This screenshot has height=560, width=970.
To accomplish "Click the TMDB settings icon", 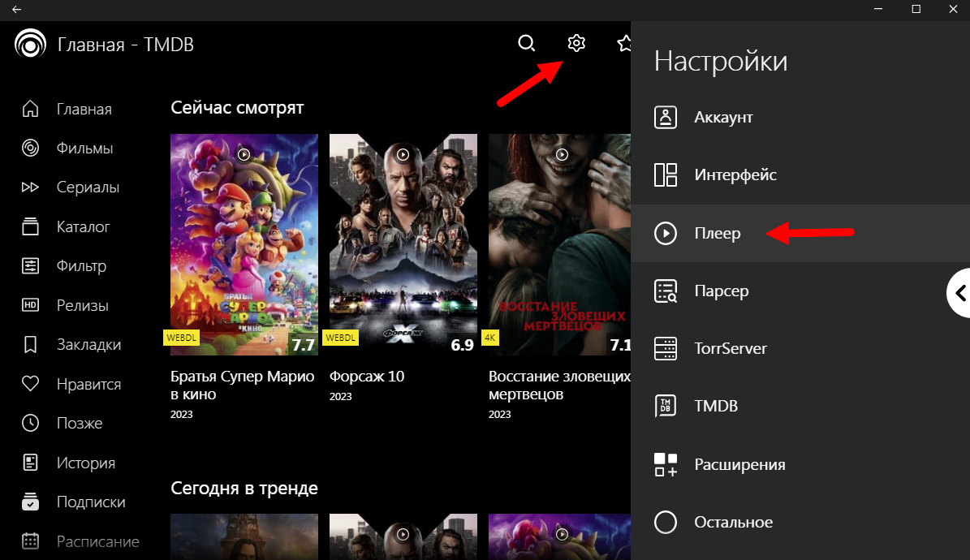I will pos(666,406).
